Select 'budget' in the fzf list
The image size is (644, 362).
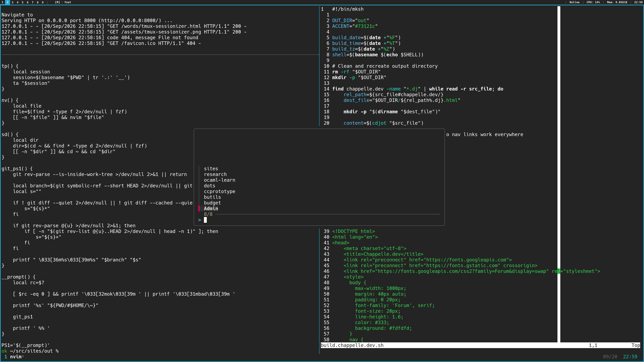pos(212,203)
